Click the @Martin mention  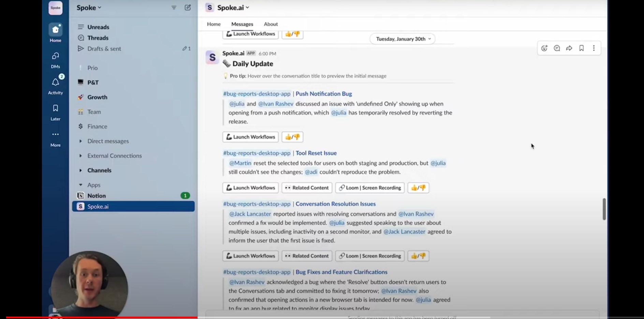(x=240, y=163)
